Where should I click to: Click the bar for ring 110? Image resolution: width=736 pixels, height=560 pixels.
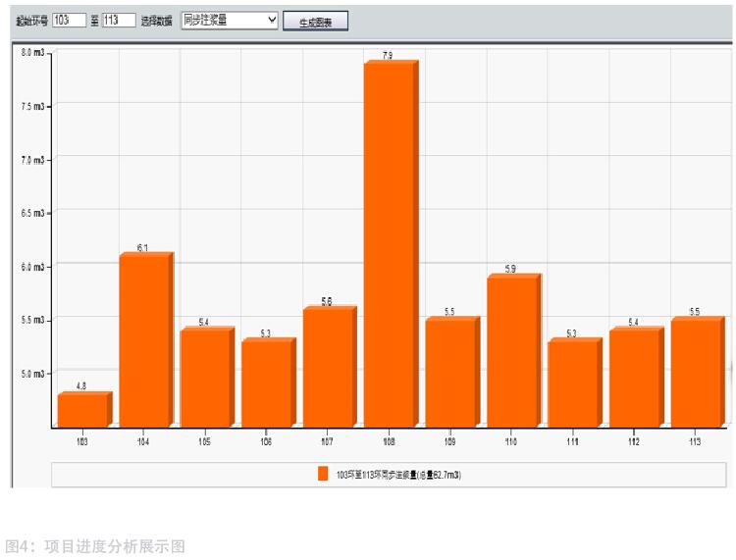point(511,352)
